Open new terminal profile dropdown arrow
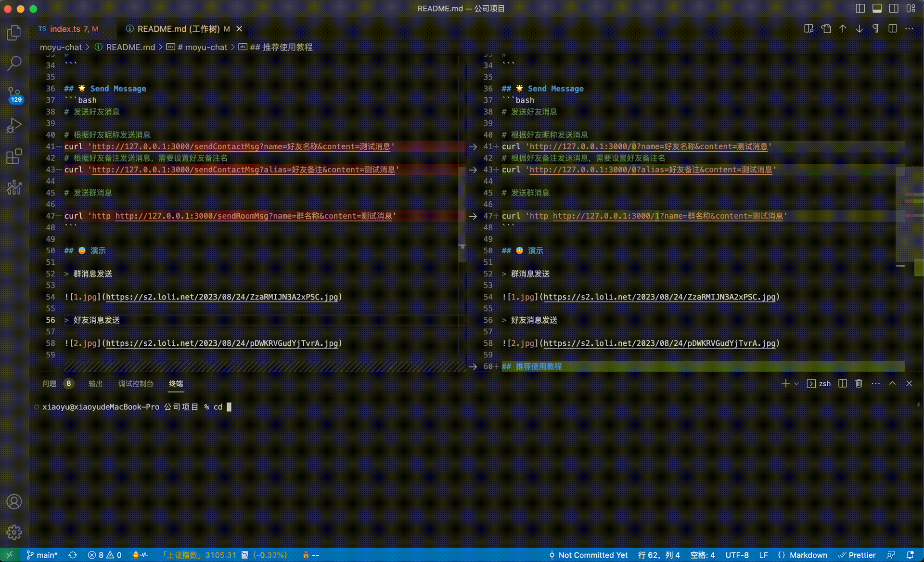Screen dimensions: 924x562 click(x=796, y=384)
